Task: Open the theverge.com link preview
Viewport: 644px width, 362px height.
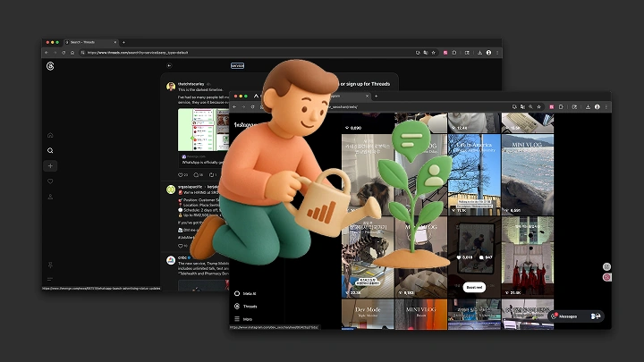Action: [203, 160]
